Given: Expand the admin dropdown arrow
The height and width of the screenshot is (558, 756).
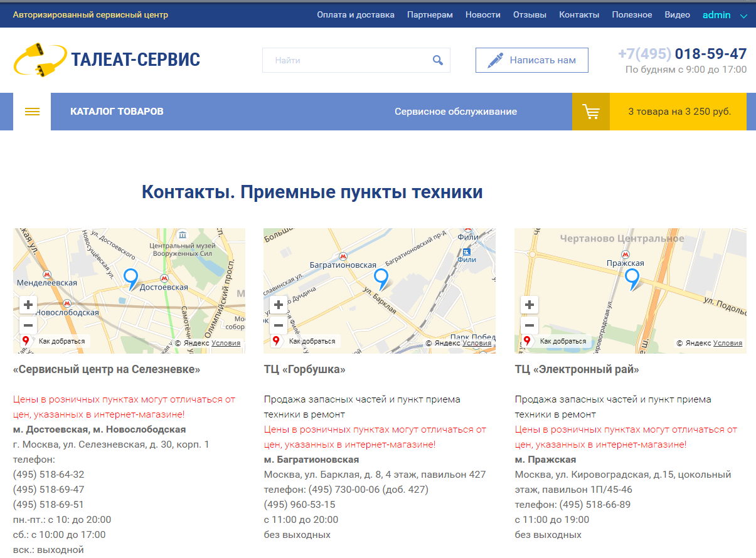Looking at the screenshot, I should 744,16.
